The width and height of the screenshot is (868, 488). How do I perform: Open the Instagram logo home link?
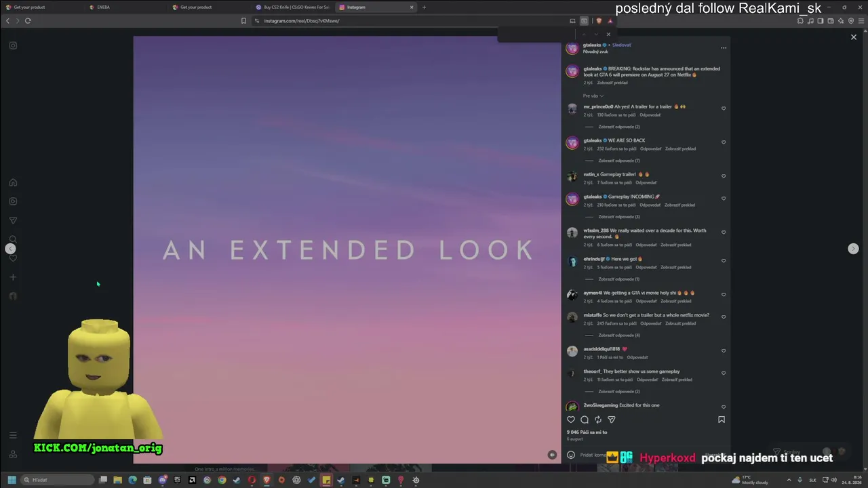coord(13,45)
